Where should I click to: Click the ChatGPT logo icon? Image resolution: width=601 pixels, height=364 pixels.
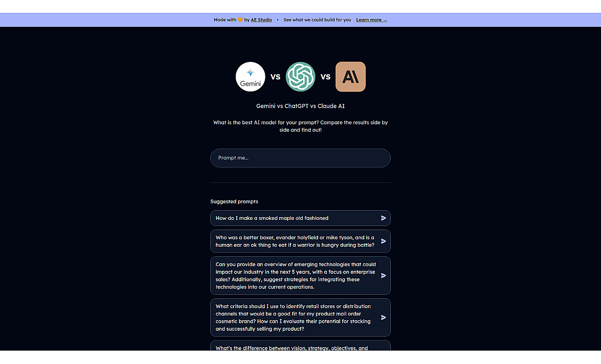click(300, 77)
